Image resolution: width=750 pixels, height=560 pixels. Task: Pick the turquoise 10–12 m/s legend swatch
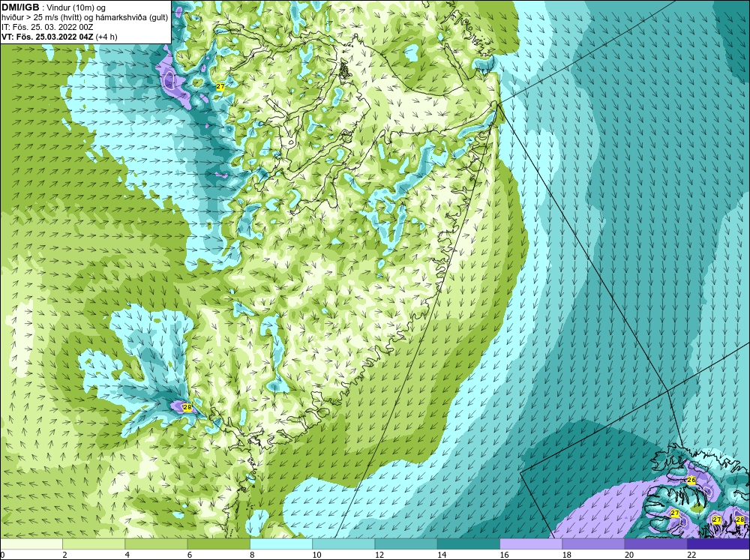click(x=343, y=544)
